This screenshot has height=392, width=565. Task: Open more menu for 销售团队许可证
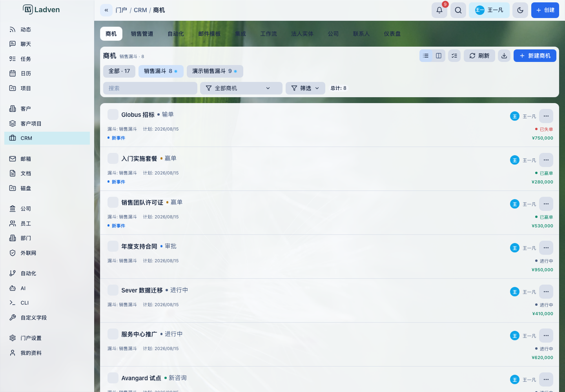pos(546,204)
